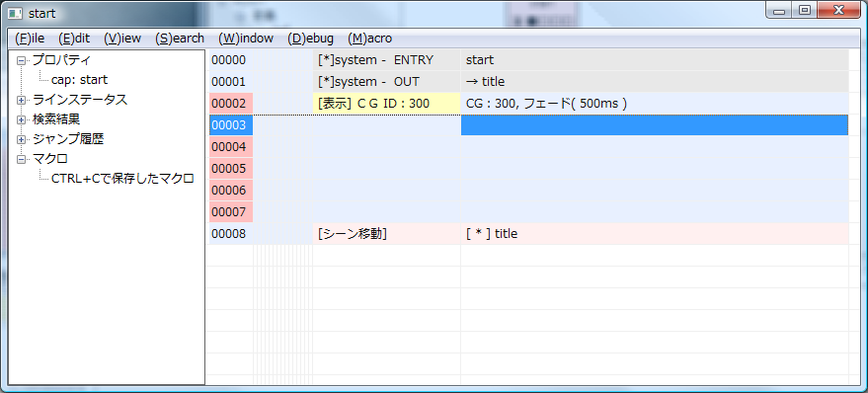Select the ジャンプ履歴 tree item
Image resolution: width=868 pixels, height=393 pixels.
(67, 139)
